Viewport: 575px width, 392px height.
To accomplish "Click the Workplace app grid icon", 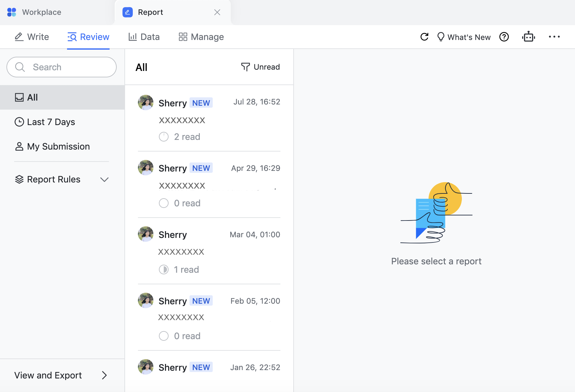I will [x=12, y=12].
